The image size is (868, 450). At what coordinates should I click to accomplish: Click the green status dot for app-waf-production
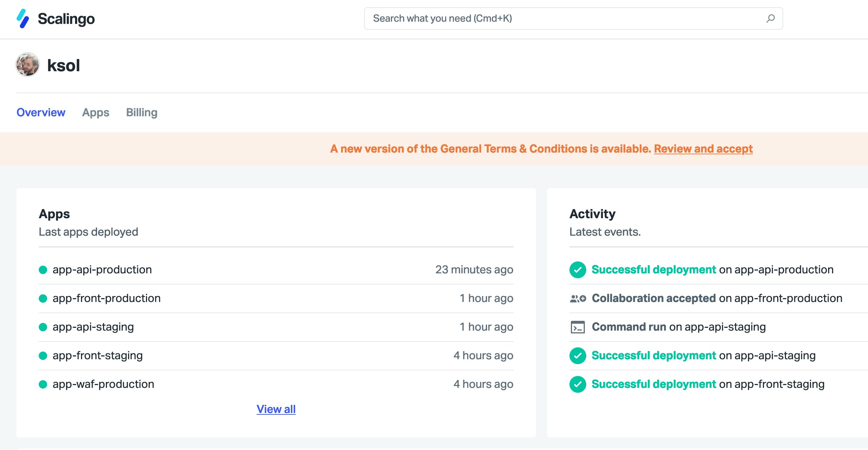[x=43, y=384]
